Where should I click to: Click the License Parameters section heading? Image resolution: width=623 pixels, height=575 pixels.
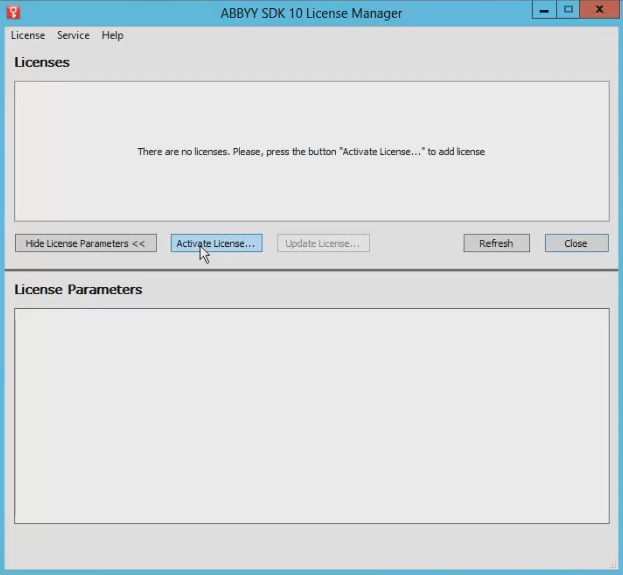pyautogui.click(x=78, y=289)
